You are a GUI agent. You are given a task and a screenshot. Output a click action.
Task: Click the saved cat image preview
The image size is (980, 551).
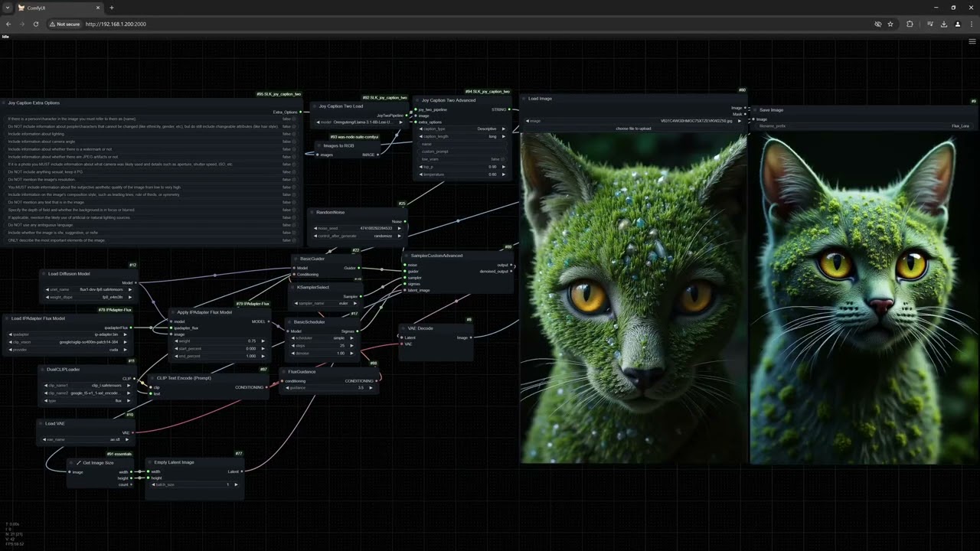coord(864,299)
